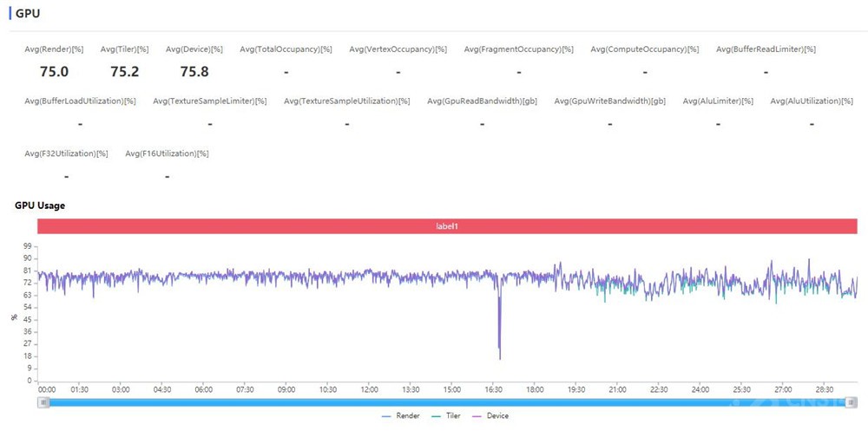The height and width of the screenshot is (437, 868).
Task: Click the Avg(ComputeOccupancy)[%] label
Action: click(645, 49)
